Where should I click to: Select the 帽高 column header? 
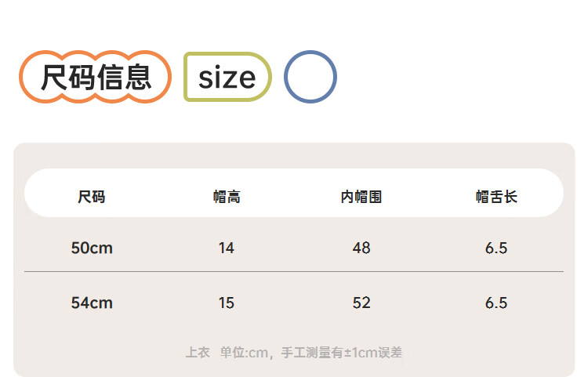pyautogui.click(x=227, y=197)
